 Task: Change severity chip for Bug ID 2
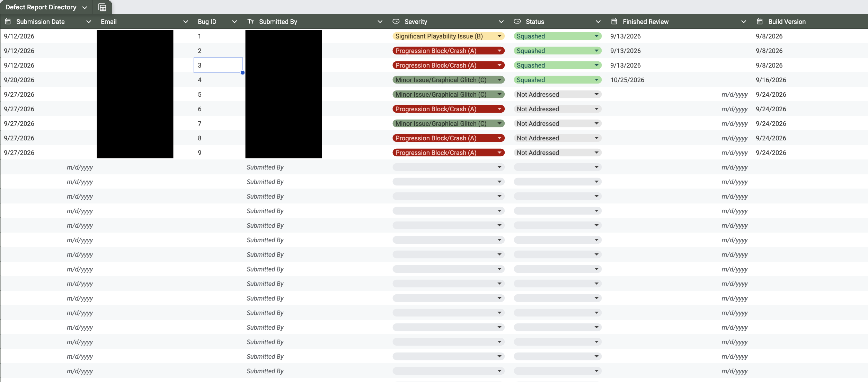(448, 51)
